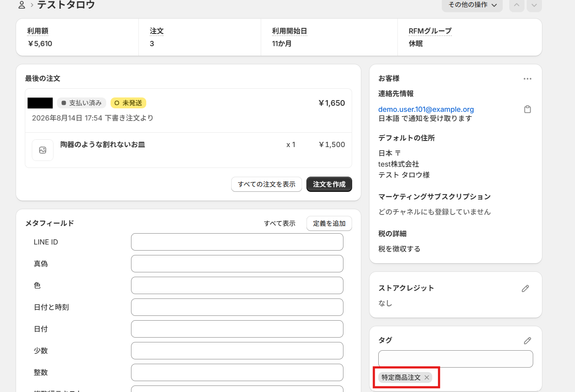
Task: Copy email address with clipboard icon
Action: coord(528,109)
